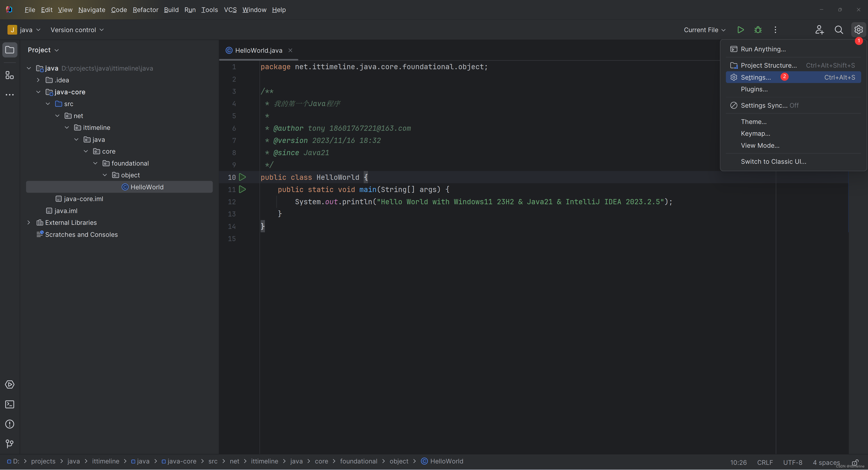The image size is (868, 470).
Task: Click HelloWorld.java tab to focus
Action: [x=259, y=50]
